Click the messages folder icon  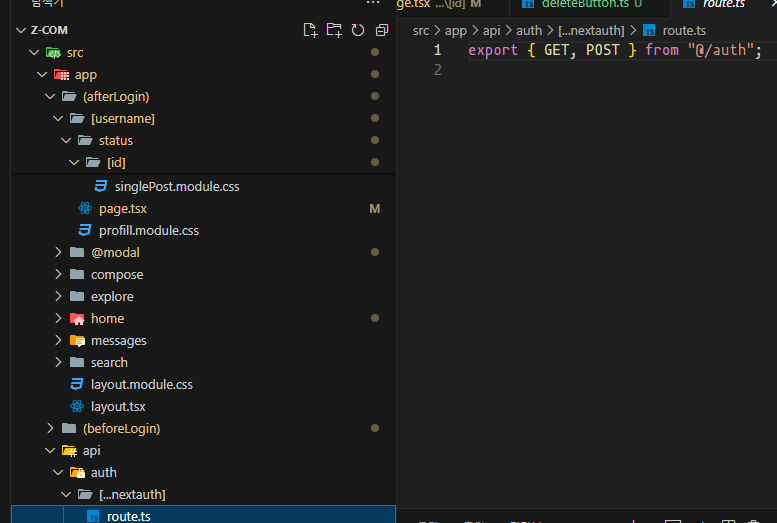(77, 341)
